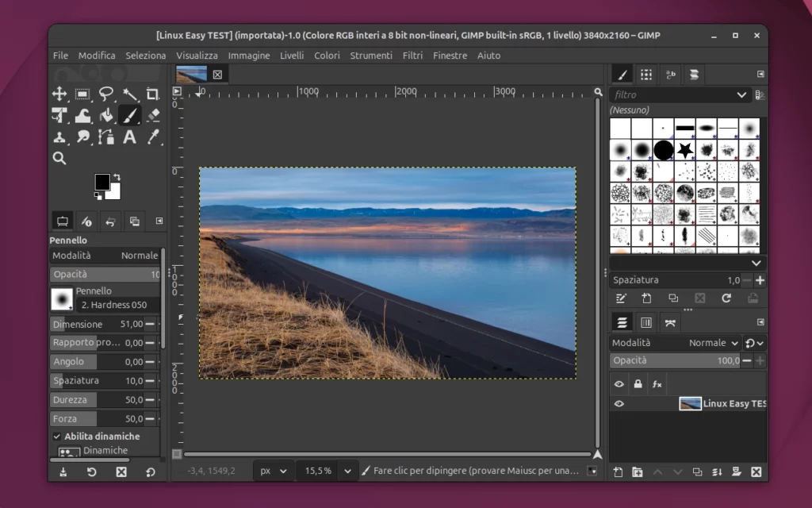Image resolution: width=812 pixels, height=508 pixels.
Task: Select the Free Select lasso tool
Action: [106, 94]
